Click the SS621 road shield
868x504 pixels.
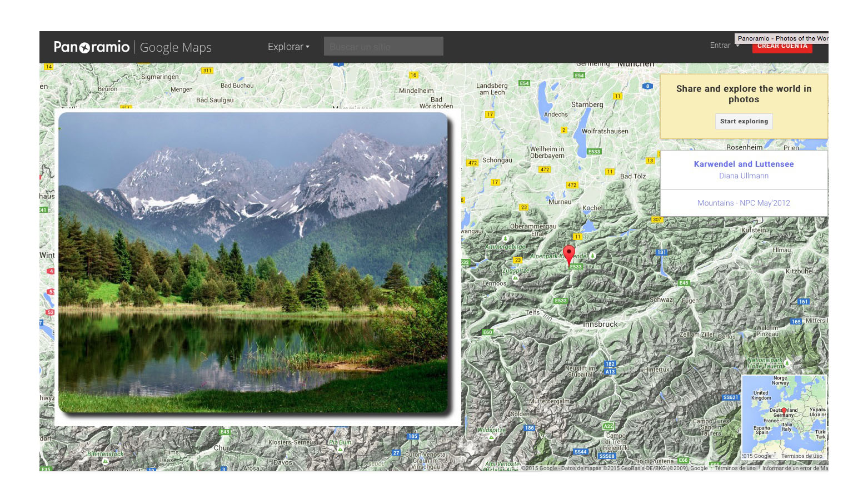(x=731, y=397)
